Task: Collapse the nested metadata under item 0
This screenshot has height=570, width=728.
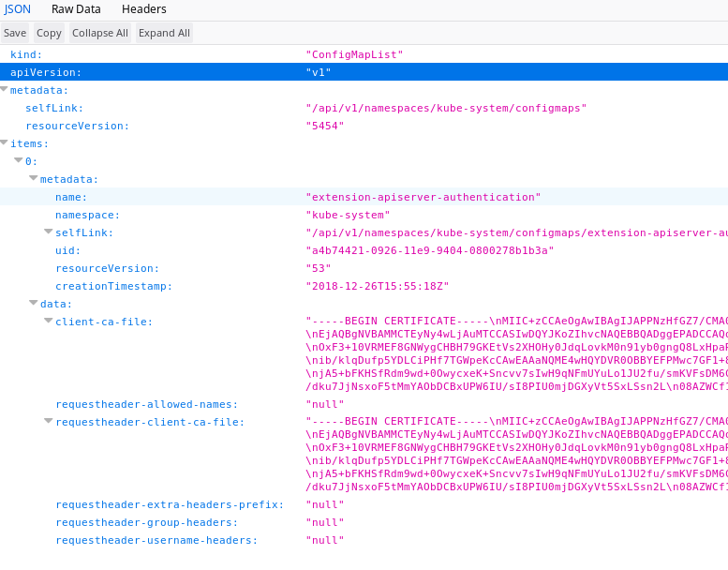Action: 34,179
